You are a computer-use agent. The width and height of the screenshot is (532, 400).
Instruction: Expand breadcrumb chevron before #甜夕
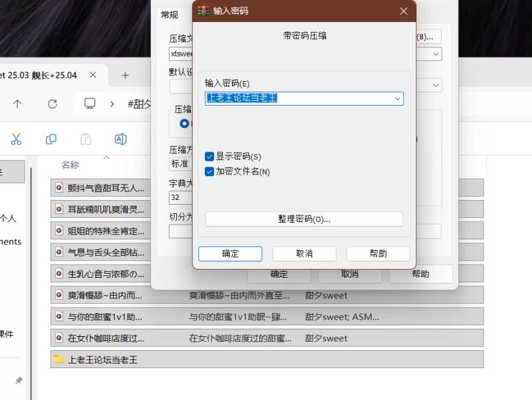pos(113,104)
